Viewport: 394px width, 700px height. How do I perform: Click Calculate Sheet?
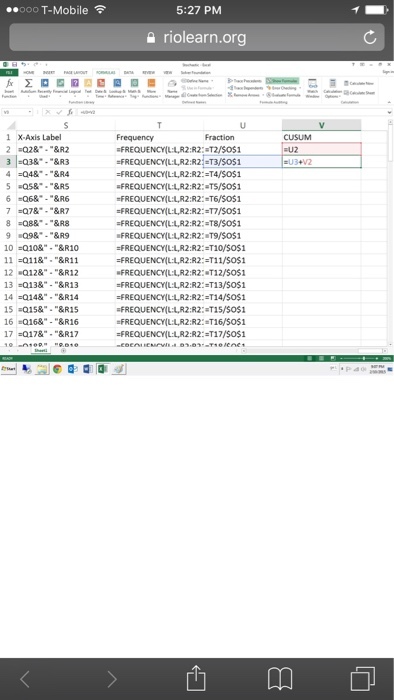click(360, 93)
